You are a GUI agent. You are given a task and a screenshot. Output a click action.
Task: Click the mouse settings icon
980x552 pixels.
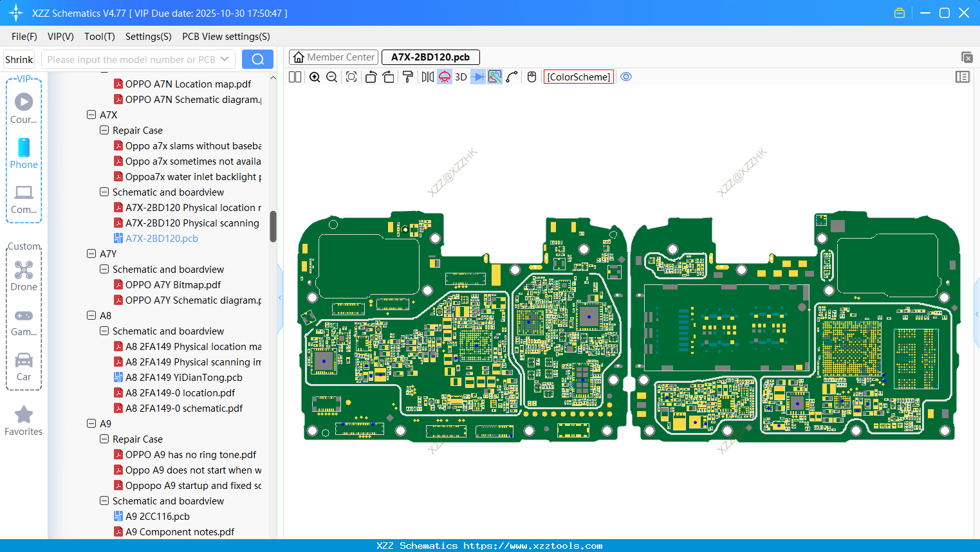point(532,77)
